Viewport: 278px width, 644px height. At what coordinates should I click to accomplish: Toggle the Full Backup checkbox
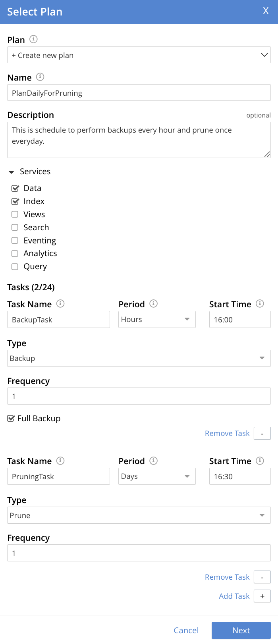11,418
